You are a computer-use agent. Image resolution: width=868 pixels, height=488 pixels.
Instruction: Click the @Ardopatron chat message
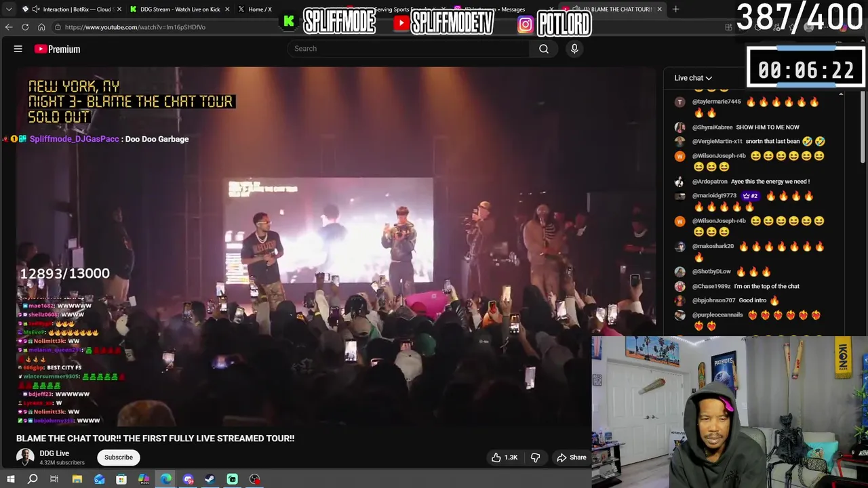click(x=751, y=182)
